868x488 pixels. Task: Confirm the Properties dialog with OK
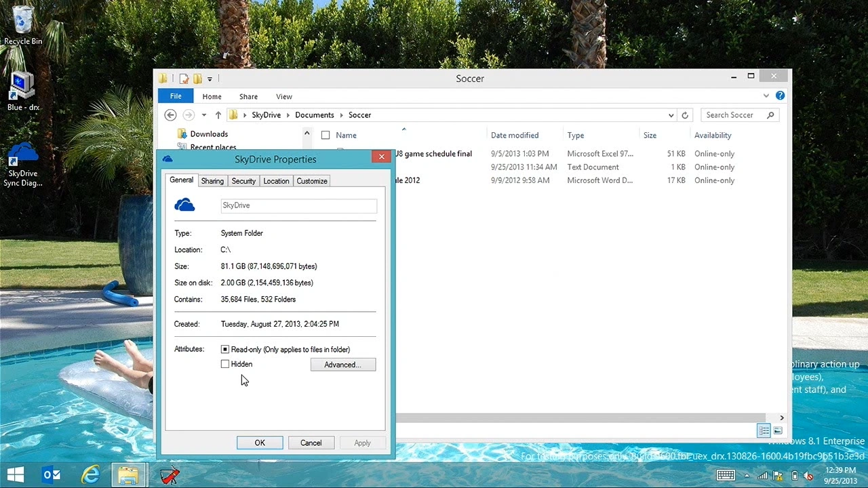260,443
